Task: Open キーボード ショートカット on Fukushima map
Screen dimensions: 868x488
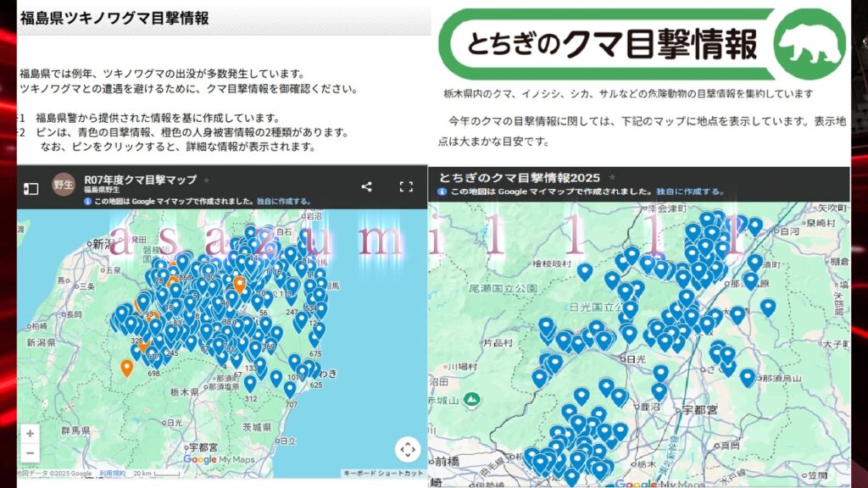Action: [x=382, y=473]
